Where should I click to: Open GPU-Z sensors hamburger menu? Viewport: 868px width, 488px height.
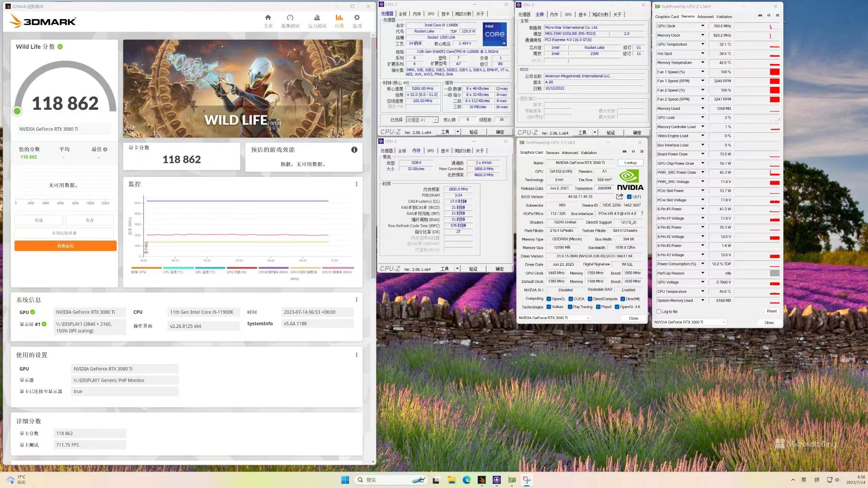[x=778, y=16]
